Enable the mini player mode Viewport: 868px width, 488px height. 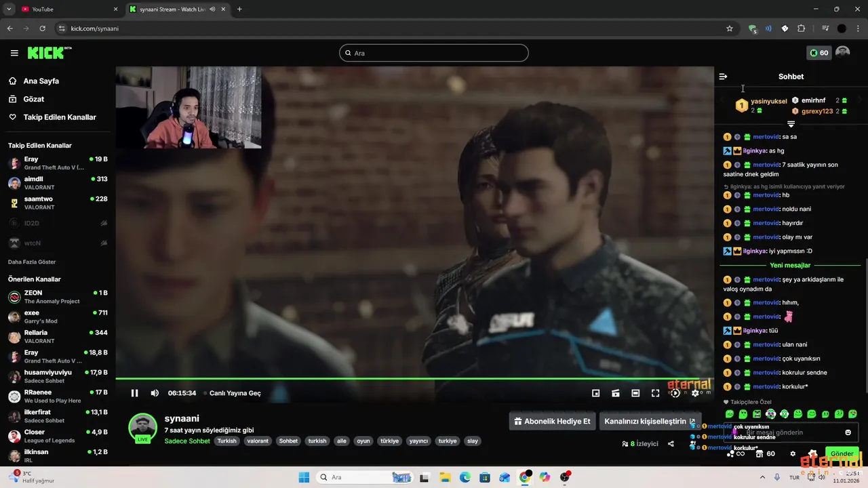click(596, 393)
